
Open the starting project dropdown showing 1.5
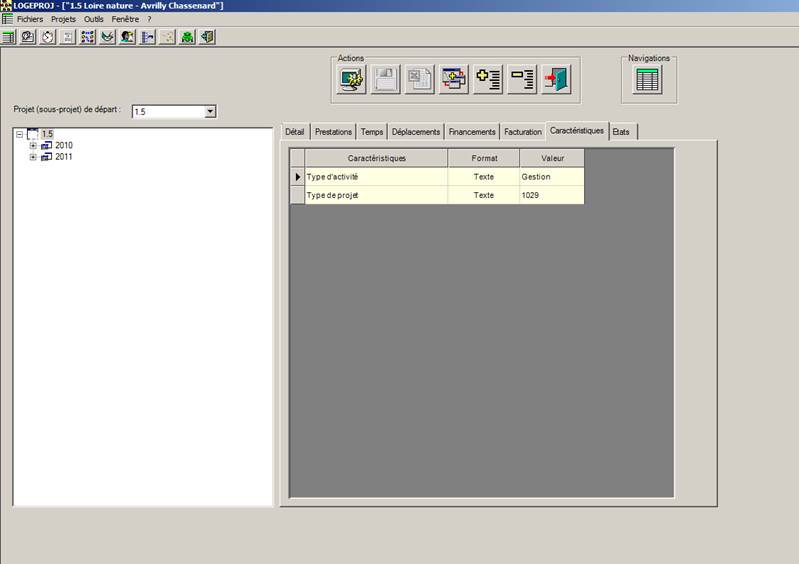pyautogui.click(x=210, y=112)
